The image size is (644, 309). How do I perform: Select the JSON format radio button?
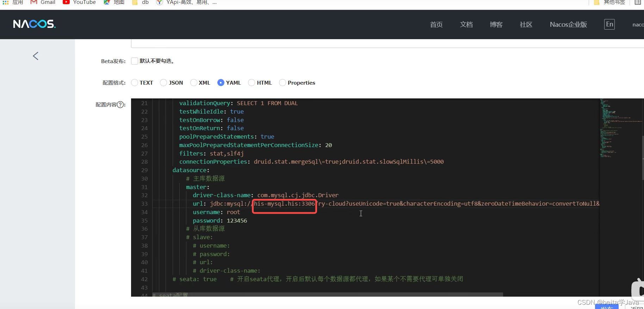pyautogui.click(x=163, y=83)
